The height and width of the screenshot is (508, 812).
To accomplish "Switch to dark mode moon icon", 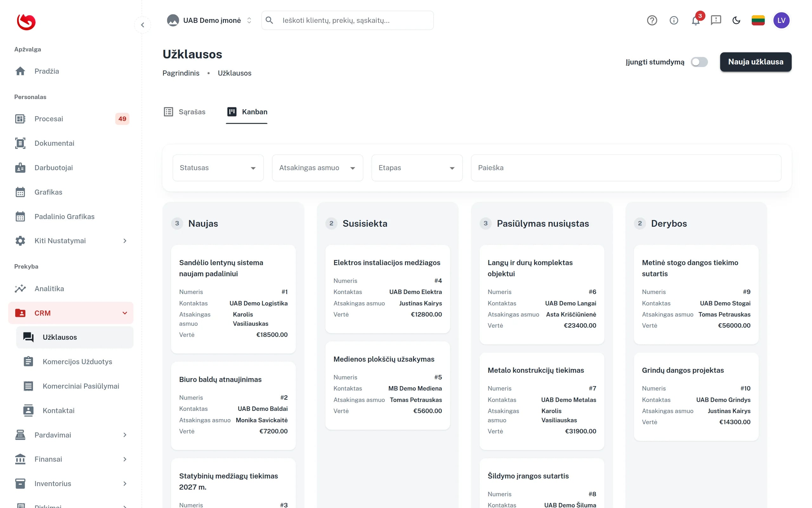I will pos(736,21).
